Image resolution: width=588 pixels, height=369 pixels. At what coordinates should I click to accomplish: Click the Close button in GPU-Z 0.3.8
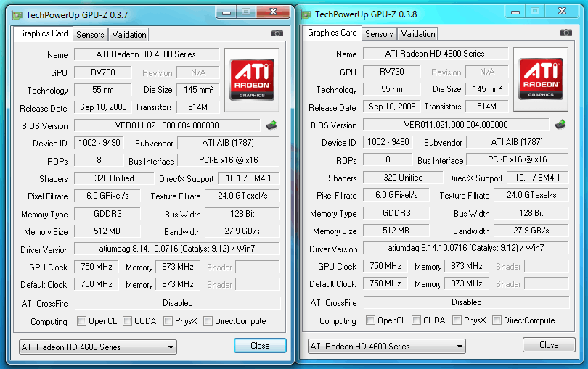point(549,344)
